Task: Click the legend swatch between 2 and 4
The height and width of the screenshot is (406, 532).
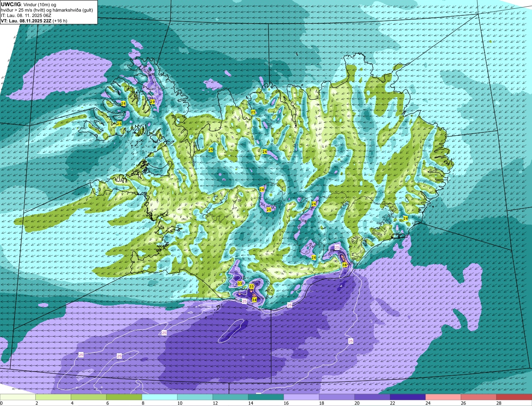Action: 54,397
